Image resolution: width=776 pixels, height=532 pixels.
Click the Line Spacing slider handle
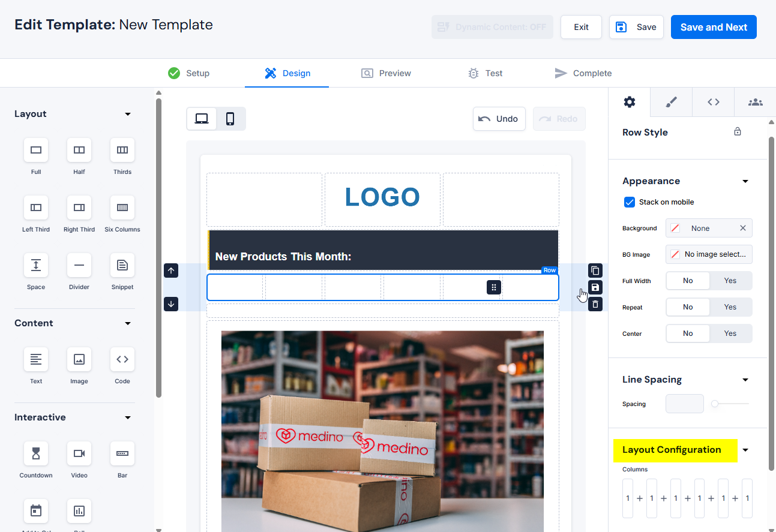715,404
